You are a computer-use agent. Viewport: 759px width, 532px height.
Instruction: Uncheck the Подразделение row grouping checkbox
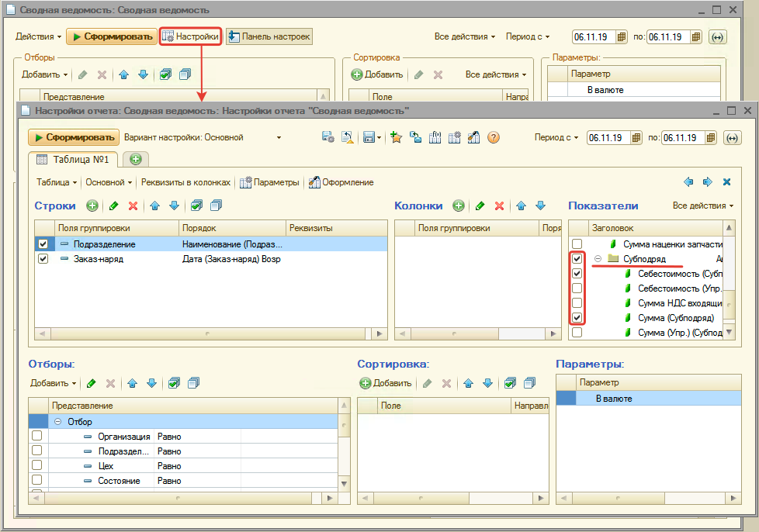point(43,244)
